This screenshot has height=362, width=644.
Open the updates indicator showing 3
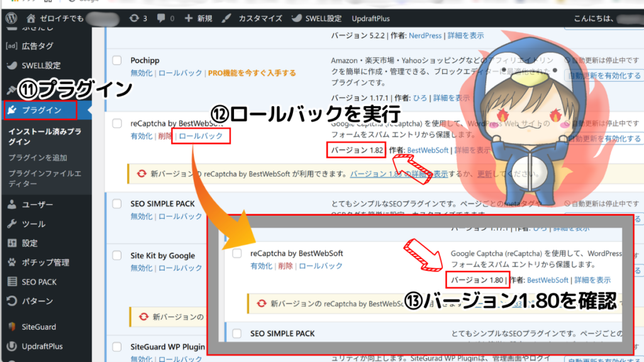[x=138, y=18]
